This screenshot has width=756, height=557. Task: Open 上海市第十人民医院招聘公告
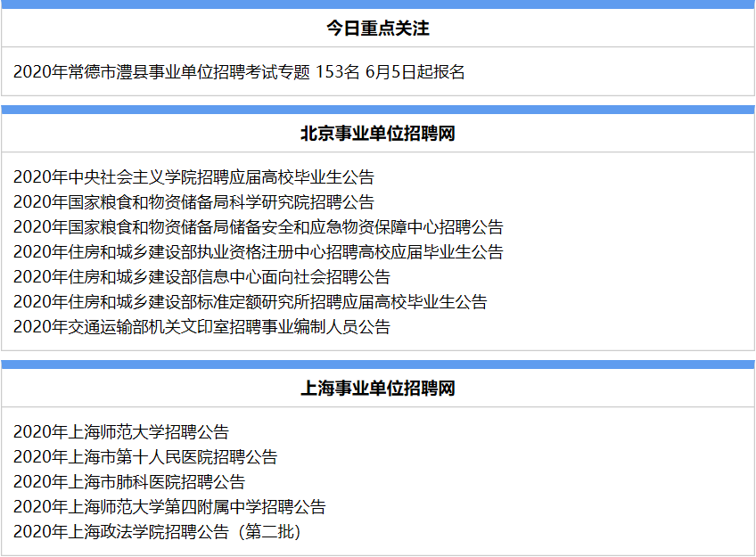(x=145, y=457)
